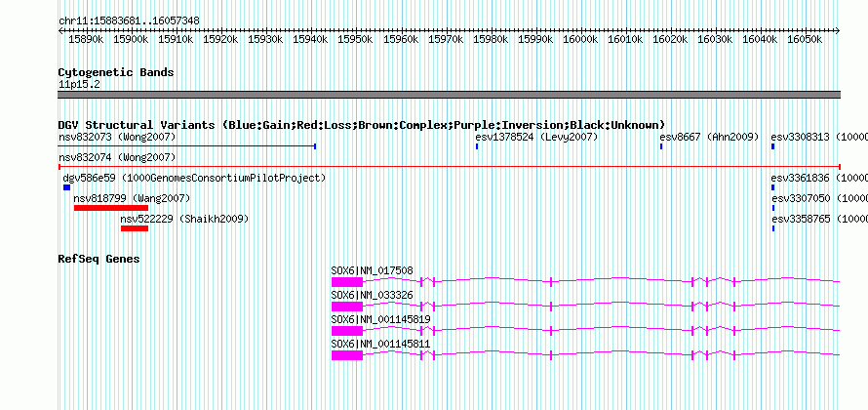868x410 pixels.
Task: Select the blue esv8667 variant marker
Action: point(661,146)
